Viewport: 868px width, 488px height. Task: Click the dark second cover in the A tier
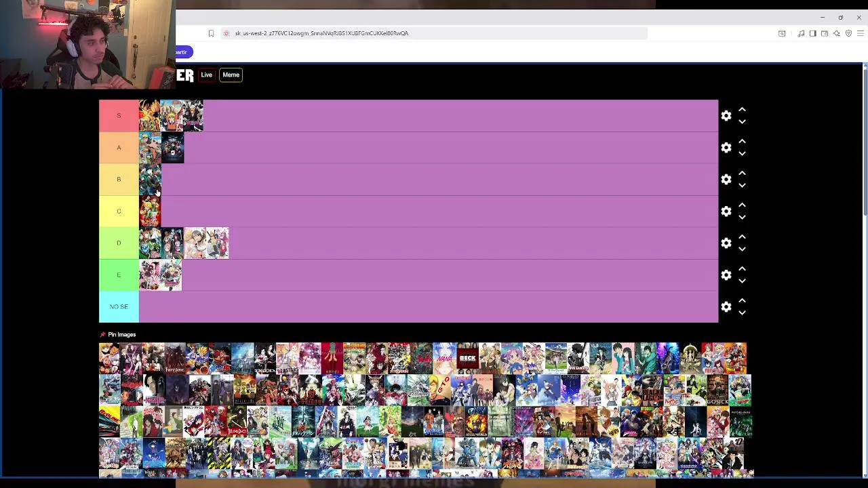(172, 148)
